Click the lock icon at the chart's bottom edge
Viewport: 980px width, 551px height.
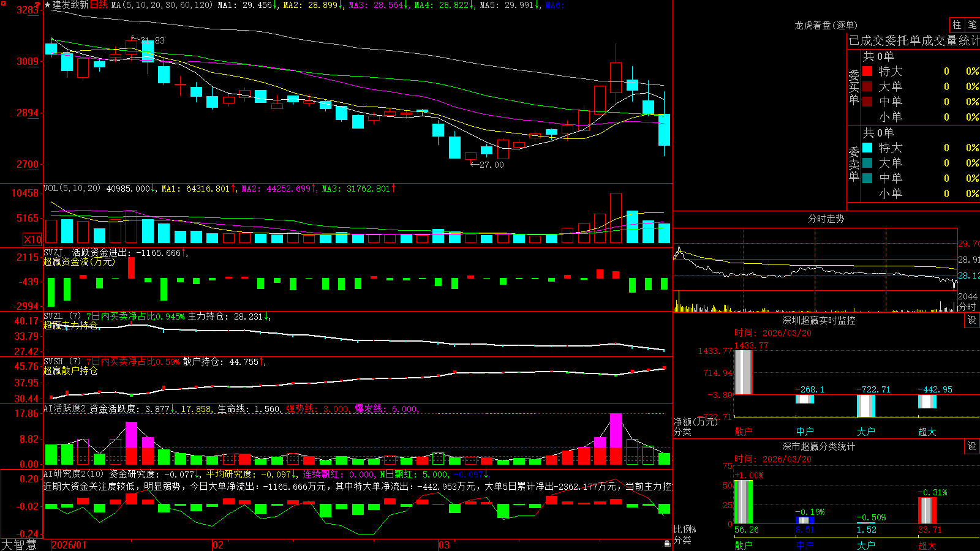pyautogui.click(x=667, y=543)
